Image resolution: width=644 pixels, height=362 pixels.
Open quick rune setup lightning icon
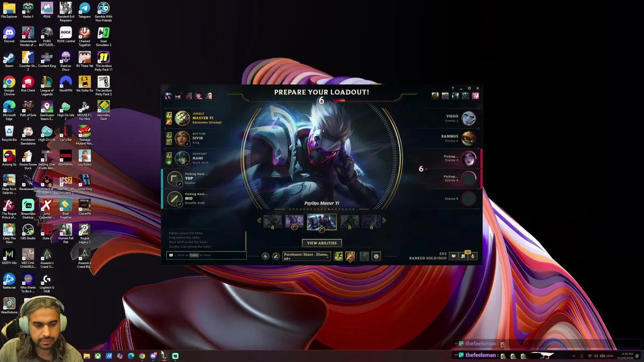click(265, 256)
